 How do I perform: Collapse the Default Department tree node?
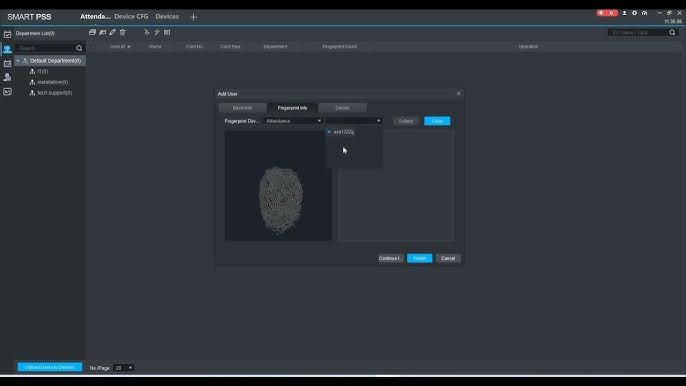[18, 61]
